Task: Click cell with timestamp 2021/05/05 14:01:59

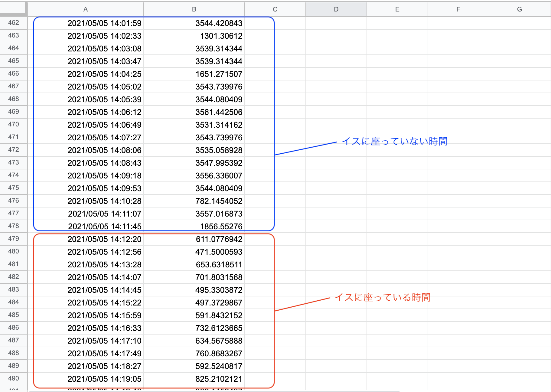Action: click(x=104, y=23)
